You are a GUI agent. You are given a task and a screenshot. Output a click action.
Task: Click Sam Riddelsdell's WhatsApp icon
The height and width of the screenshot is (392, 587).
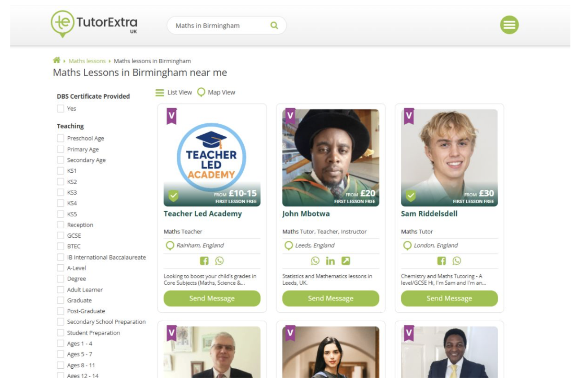click(457, 261)
